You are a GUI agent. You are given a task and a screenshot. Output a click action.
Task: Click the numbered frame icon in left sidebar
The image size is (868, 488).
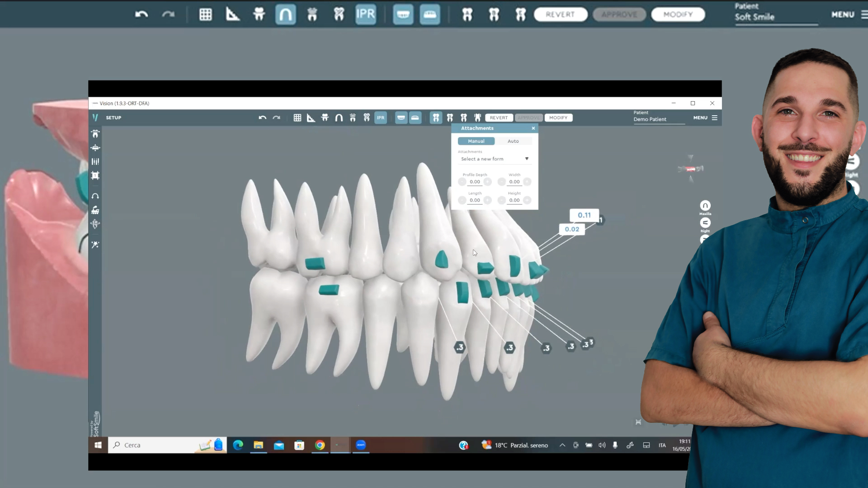click(x=95, y=175)
